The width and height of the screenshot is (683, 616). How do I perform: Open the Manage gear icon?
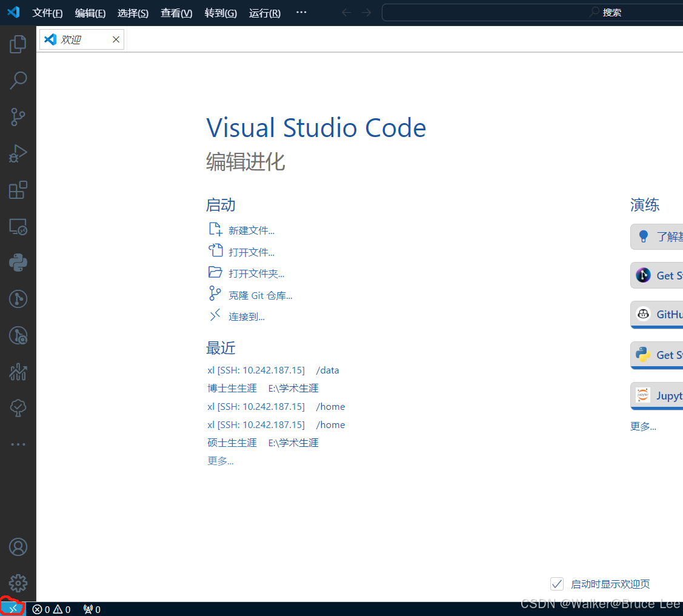pos(18,583)
